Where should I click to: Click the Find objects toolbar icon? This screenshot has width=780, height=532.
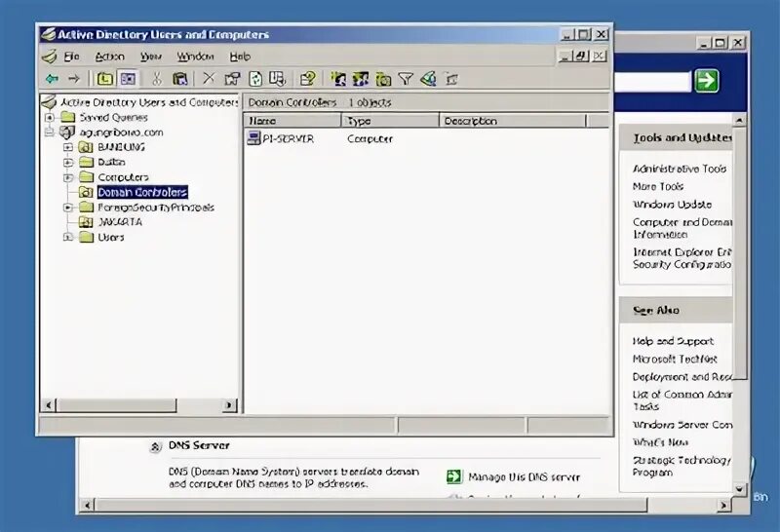tap(428, 79)
